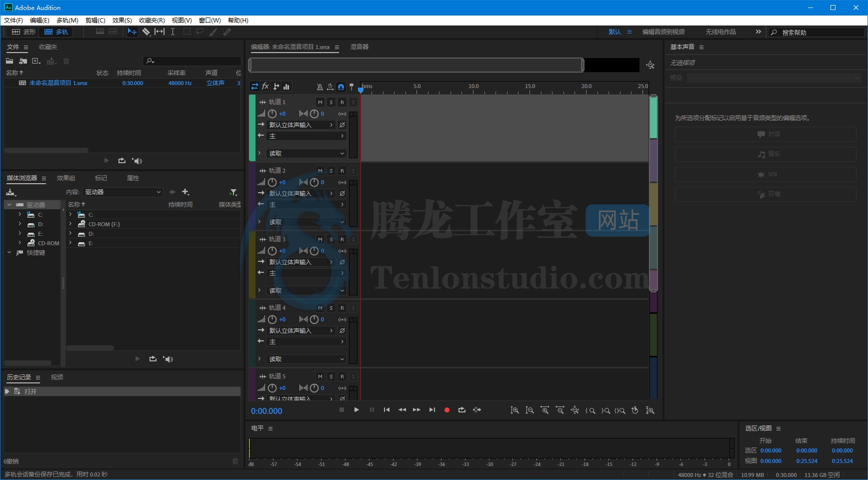Select the 默认 workspace

pyautogui.click(x=614, y=32)
